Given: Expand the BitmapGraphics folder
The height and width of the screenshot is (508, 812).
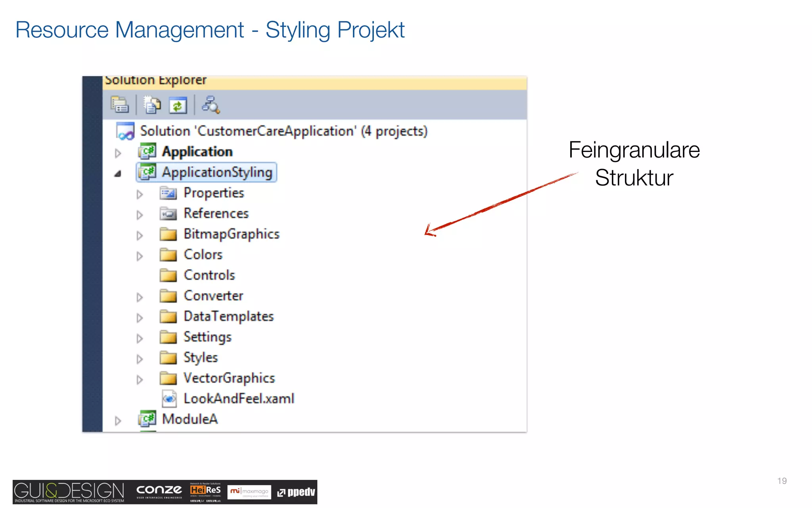Looking at the screenshot, I should click(x=140, y=236).
